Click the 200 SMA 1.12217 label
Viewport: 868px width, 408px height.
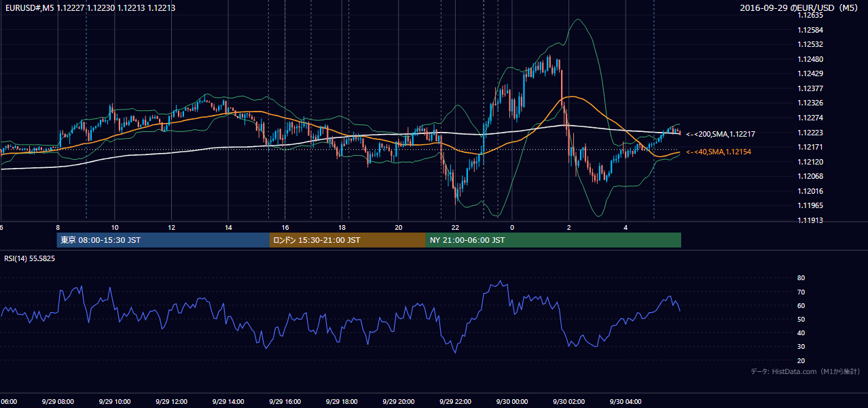(x=720, y=135)
